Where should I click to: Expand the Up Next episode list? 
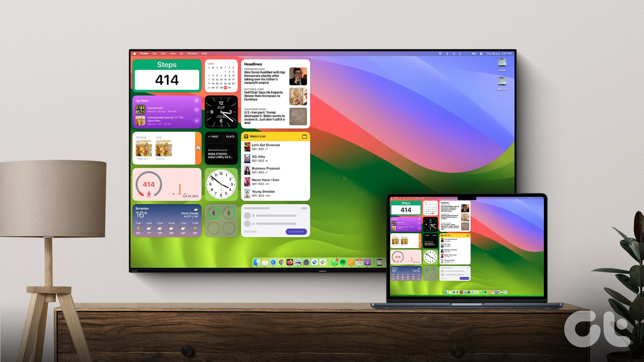[x=196, y=100]
